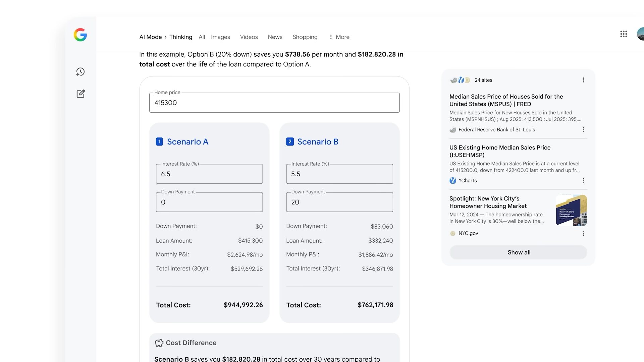644x362 pixels.
Task: Start a new search with compose icon
Action: [80, 94]
